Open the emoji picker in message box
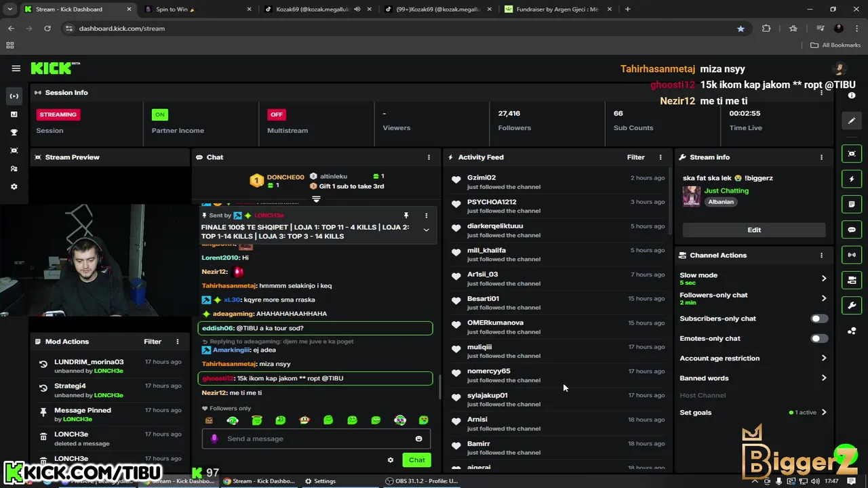Viewport: 868px width, 488px height. coord(418,439)
